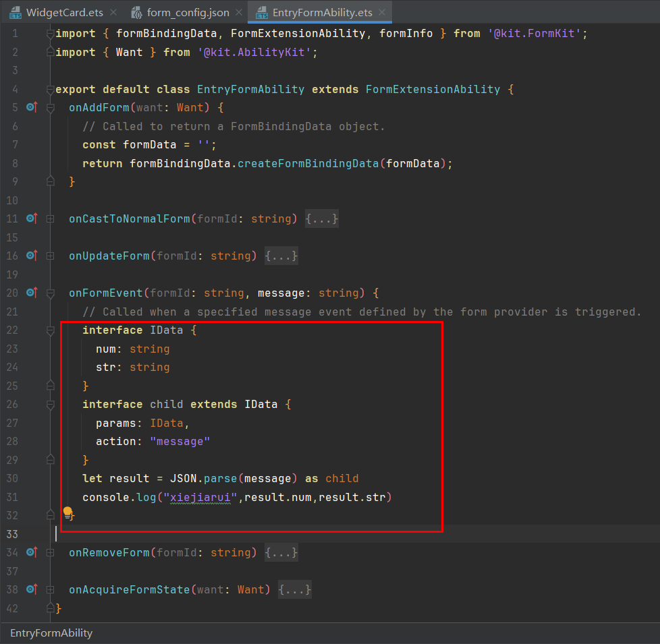Image resolution: width=660 pixels, height=644 pixels.
Task: Expand the folded onCastToNormalForm method
Action: pos(50,218)
